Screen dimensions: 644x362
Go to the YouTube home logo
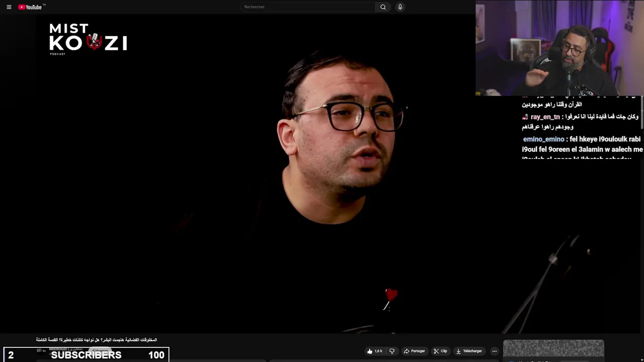pyautogui.click(x=31, y=7)
